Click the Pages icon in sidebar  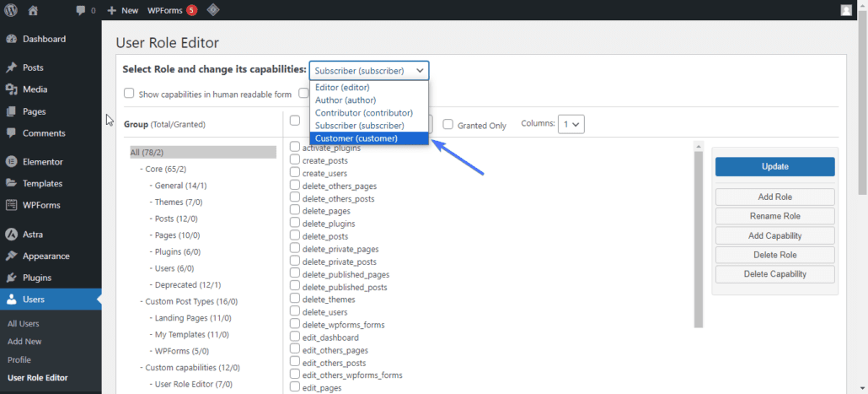coord(10,111)
